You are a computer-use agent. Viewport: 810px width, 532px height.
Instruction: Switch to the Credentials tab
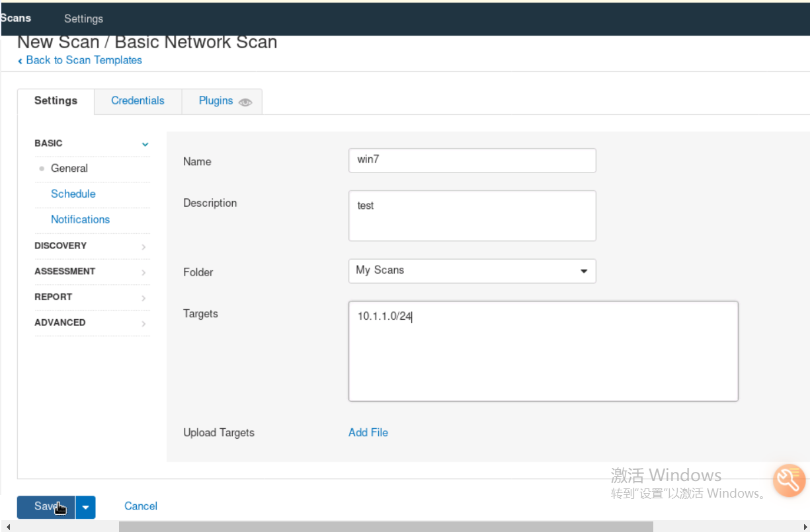click(138, 101)
